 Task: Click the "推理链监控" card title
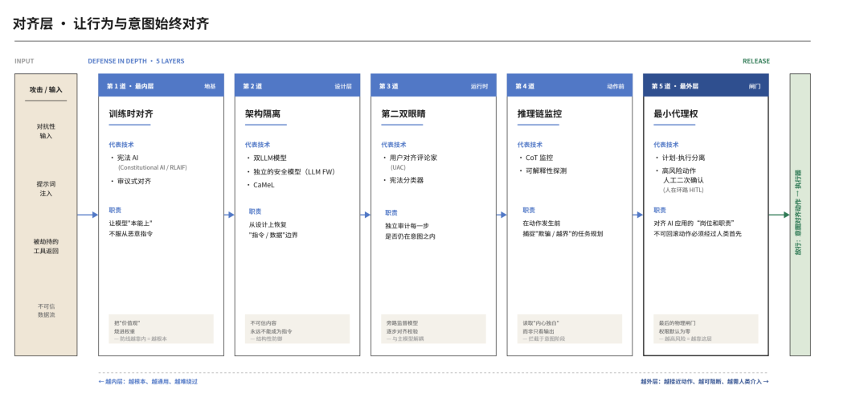(x=539, y=114)
